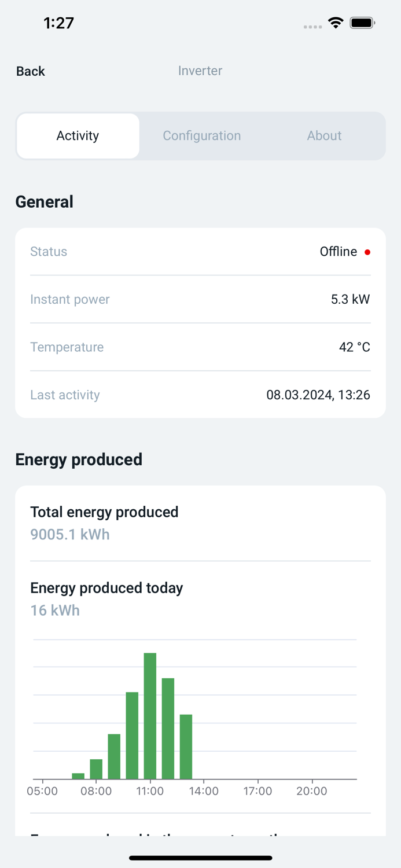
Task: Tap the 16 kWh value under Energy produced today
Action: tap(55, 610)
